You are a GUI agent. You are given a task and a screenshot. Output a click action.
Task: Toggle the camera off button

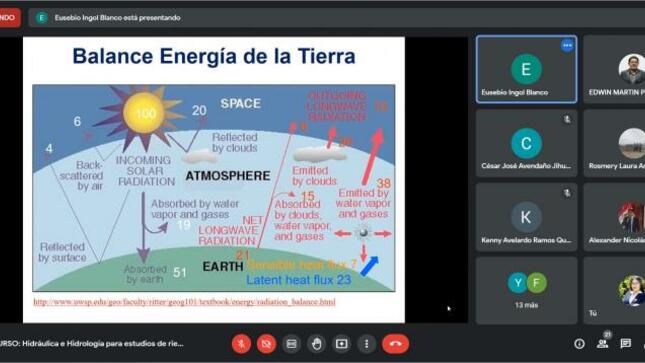coord(267,344)
